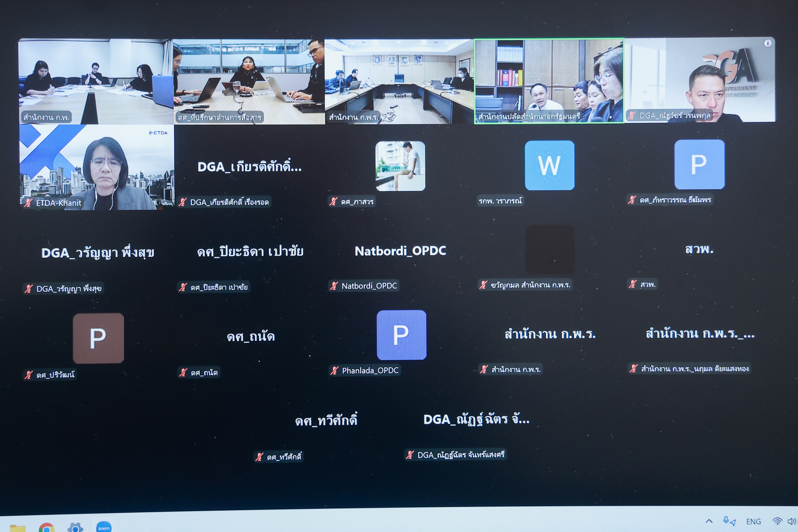798x532 pixels.
Task: Open Zoom from the taskbar
Action: coord(103,527)
